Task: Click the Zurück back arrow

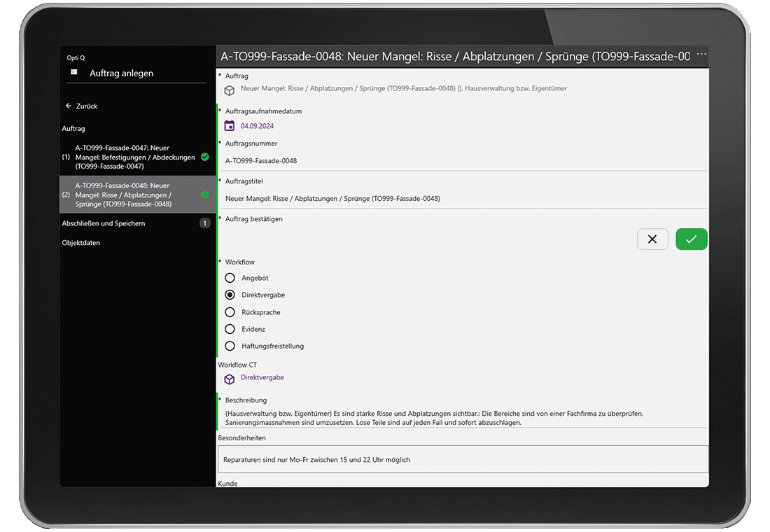Action: [x=69, y=106]
